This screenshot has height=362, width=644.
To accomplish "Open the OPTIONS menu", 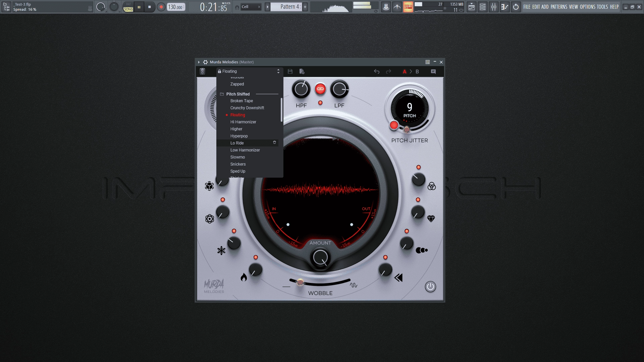I will (587, 7).
